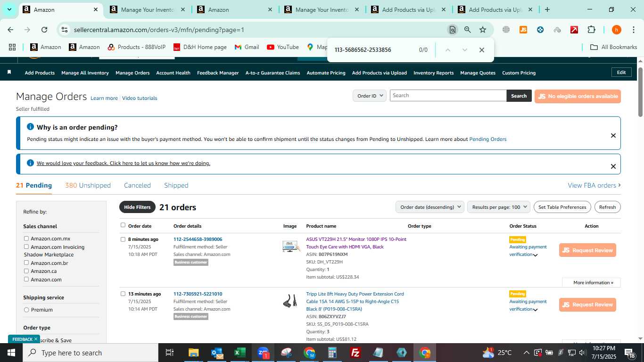The width and height of the screenshot is (644, 362).
Task: Open Inventory Reports menu item
Action: (433, 73)
